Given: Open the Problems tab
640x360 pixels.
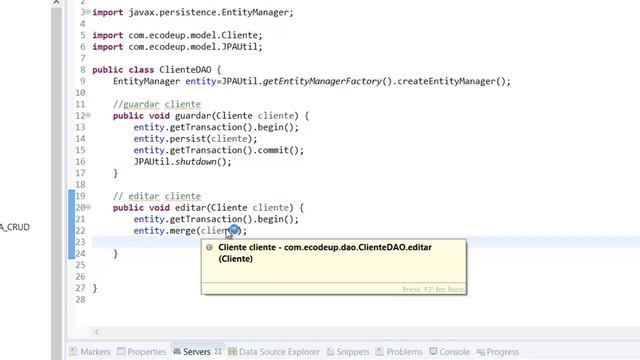Looking at the screenshot, I should pos(399,351).
